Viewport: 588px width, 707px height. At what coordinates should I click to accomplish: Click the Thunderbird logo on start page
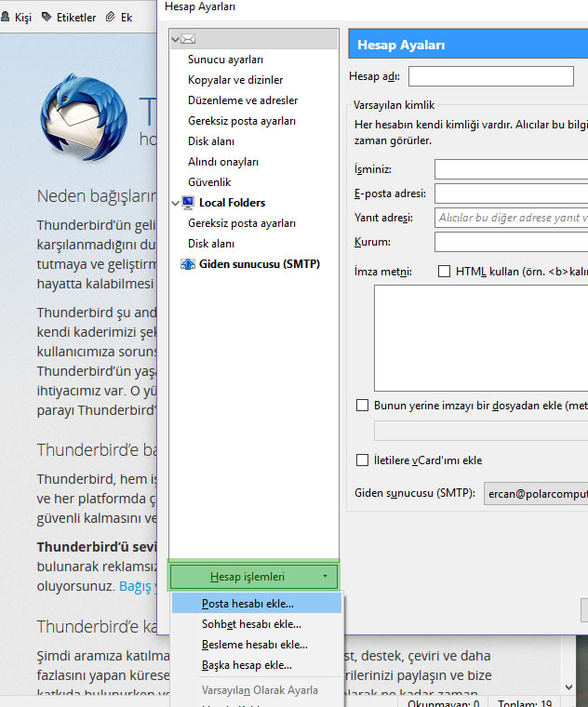tap(84, 117)
